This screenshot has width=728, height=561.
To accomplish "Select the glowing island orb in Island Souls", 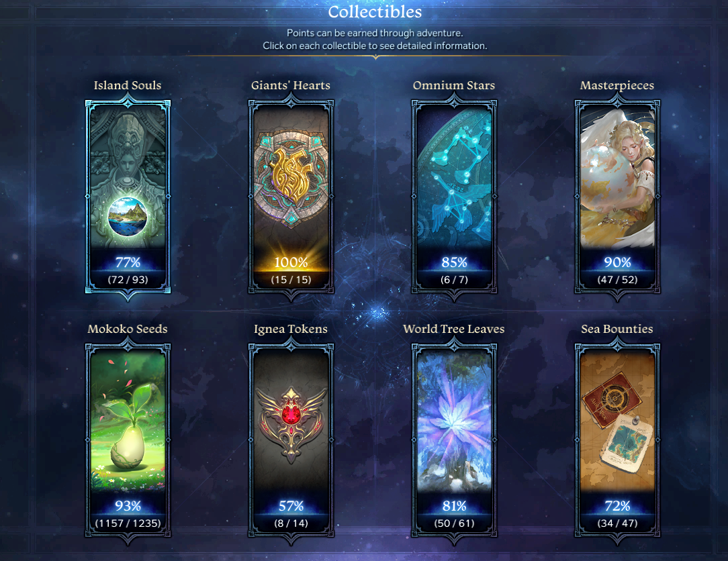I will pos(128,217).
